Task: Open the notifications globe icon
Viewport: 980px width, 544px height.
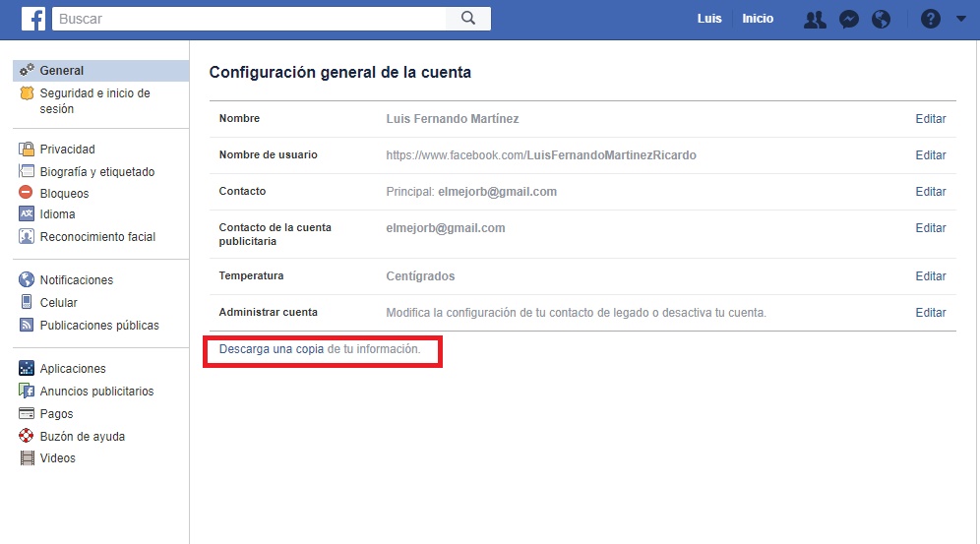Action: coord(882,19)
